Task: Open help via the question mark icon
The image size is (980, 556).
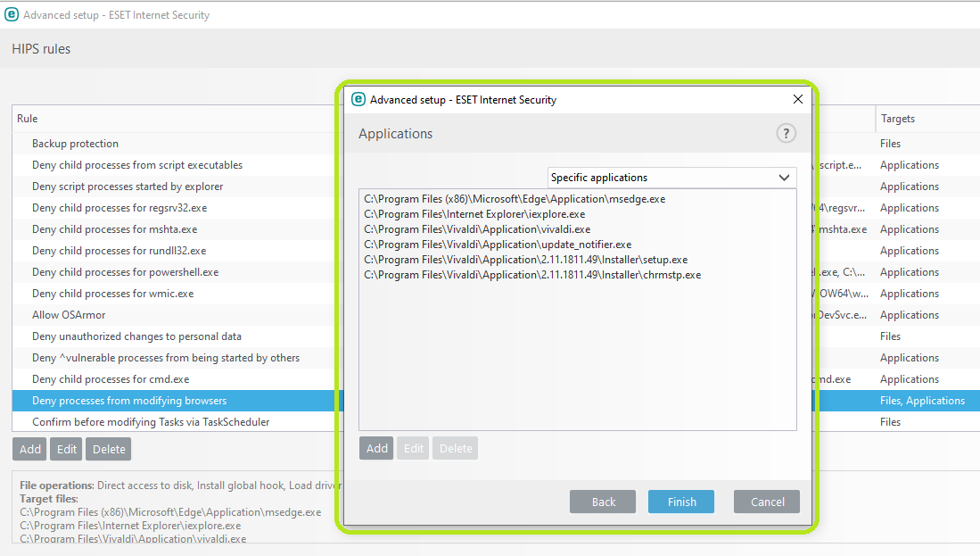Action: 786,133
